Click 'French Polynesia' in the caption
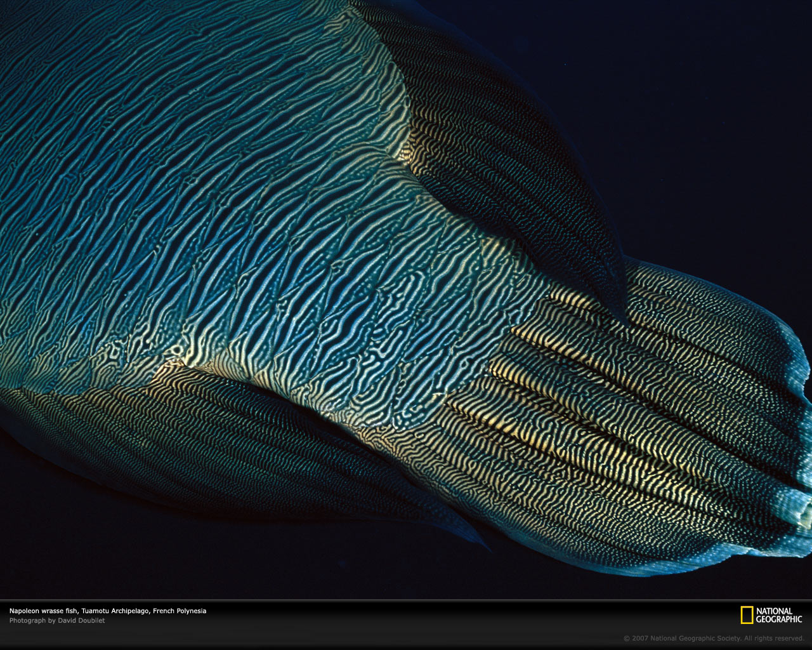The width and height of the screenshot is (812, 650). 180,611
